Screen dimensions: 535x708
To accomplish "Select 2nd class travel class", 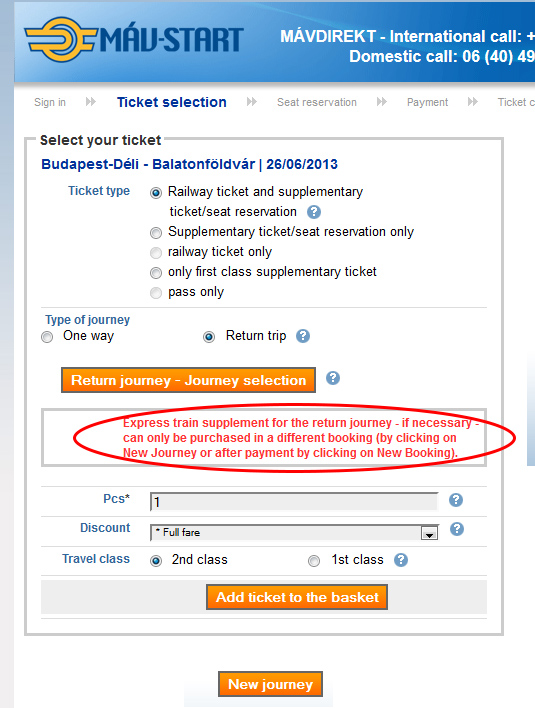I will (156, 561).
